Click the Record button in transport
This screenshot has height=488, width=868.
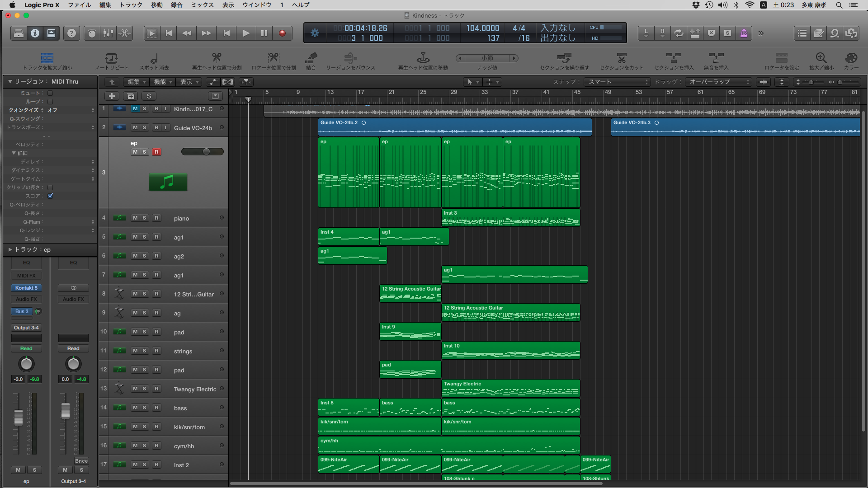pyautogui.click(x=282, y=33)
